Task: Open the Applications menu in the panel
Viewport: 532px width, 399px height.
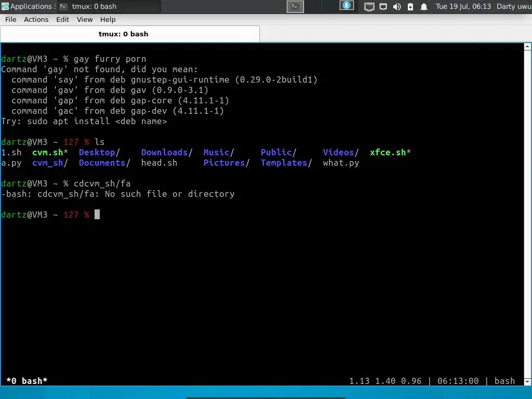Action: (28, 6)
